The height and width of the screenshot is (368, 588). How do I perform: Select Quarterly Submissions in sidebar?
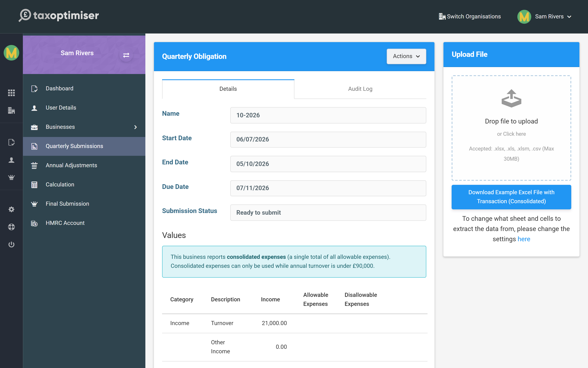[84, 146]
